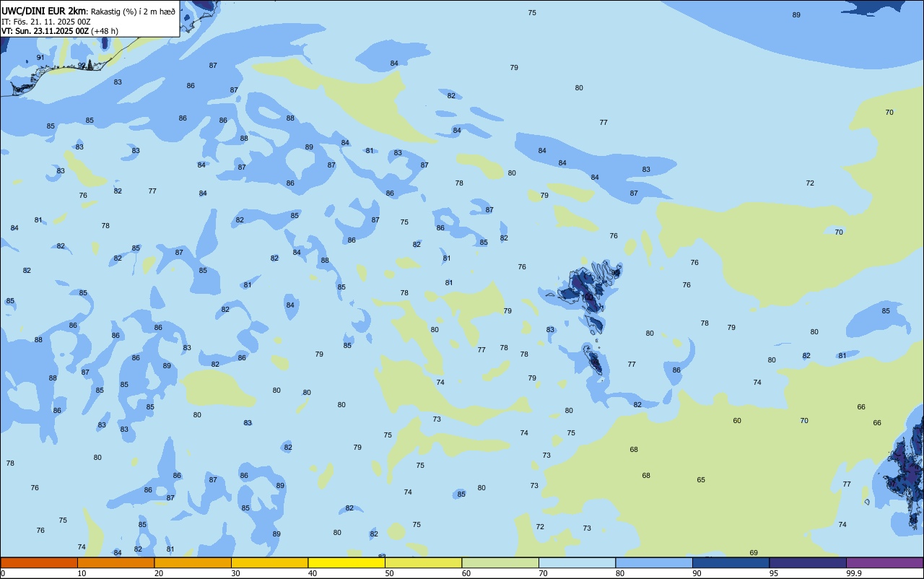Choose the purple legend swatch above 99.9
Viewport: 924px width, 579px height.
[x=884, y=562]
